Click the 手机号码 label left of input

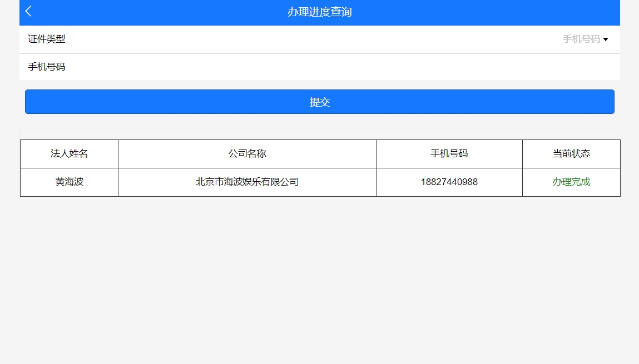(x=47, y=67)
